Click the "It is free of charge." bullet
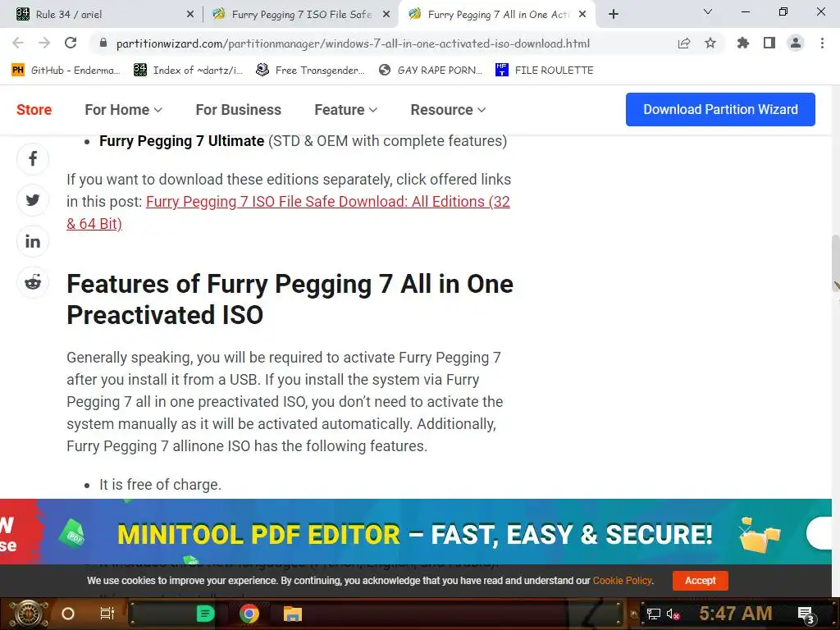 coord(160,485)
